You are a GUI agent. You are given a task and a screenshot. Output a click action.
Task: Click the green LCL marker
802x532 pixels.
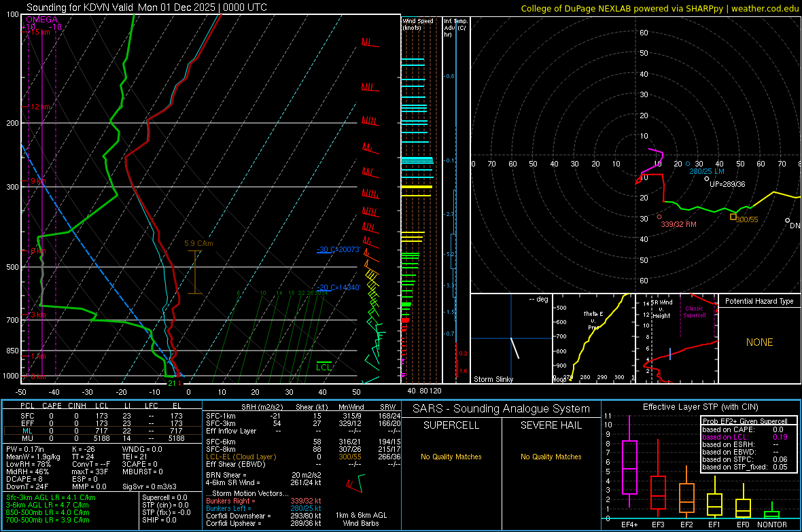click(x=324, y=367)
